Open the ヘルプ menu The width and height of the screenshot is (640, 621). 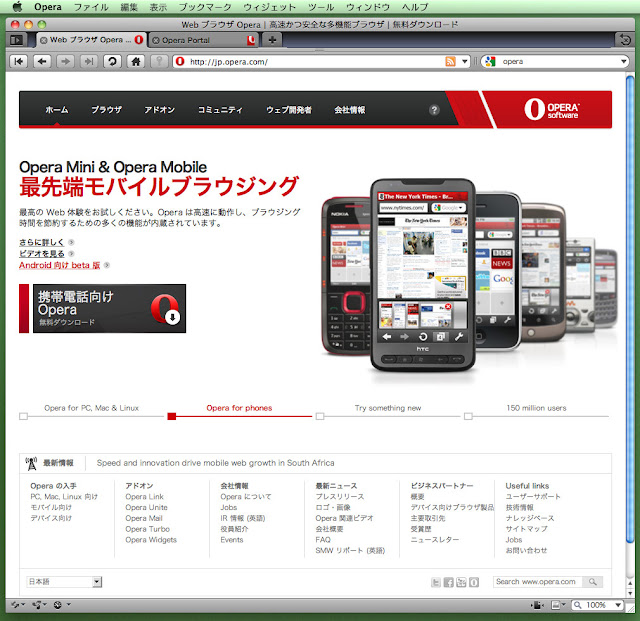click(x=415, y=7)
